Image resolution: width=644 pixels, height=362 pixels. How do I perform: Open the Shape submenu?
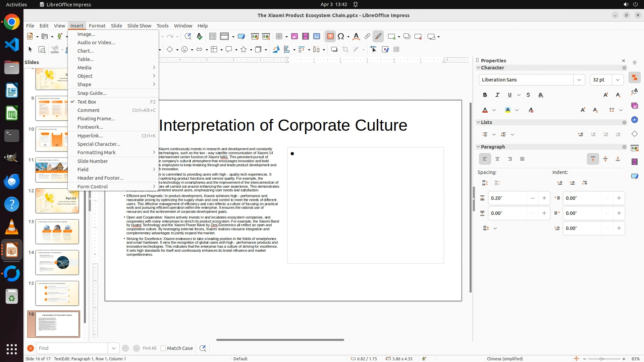[84, 84]
